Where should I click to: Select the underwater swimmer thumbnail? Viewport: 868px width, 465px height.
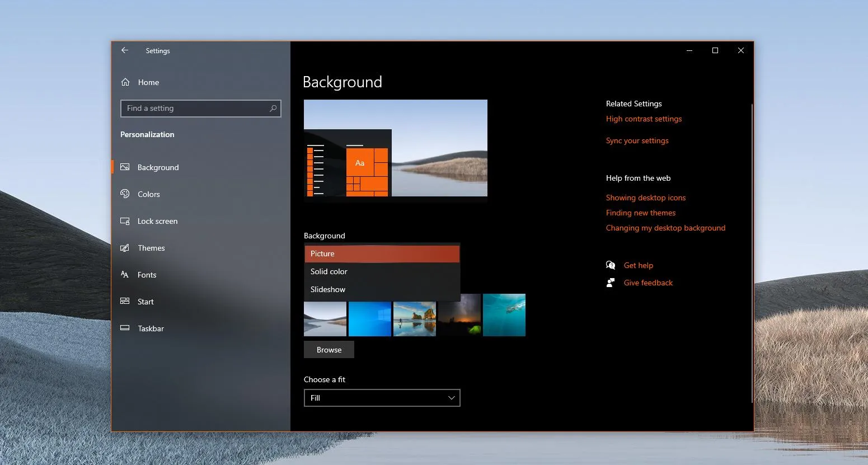504,315
